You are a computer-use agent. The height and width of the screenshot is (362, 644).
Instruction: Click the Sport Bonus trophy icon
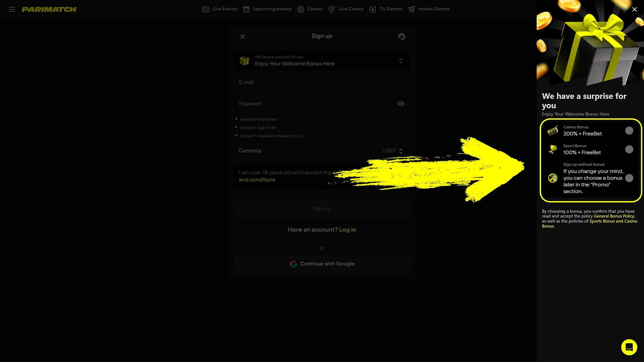coord(553,149)
